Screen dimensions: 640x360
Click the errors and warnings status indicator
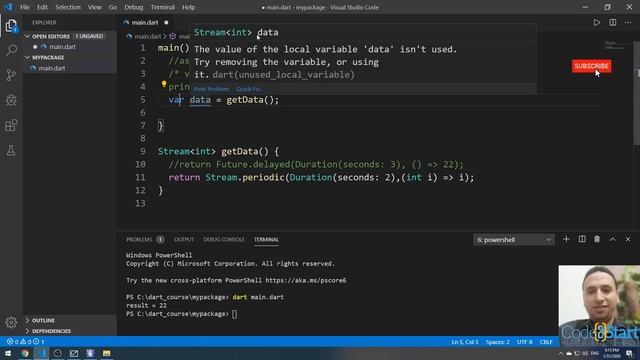point(25,342)
